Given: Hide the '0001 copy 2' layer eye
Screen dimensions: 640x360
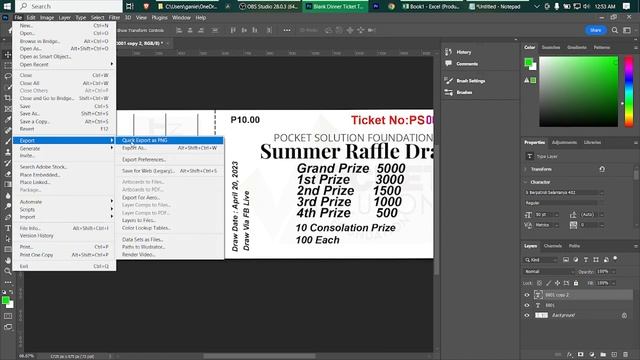Looking at the screenshot, I should [527, 295].
